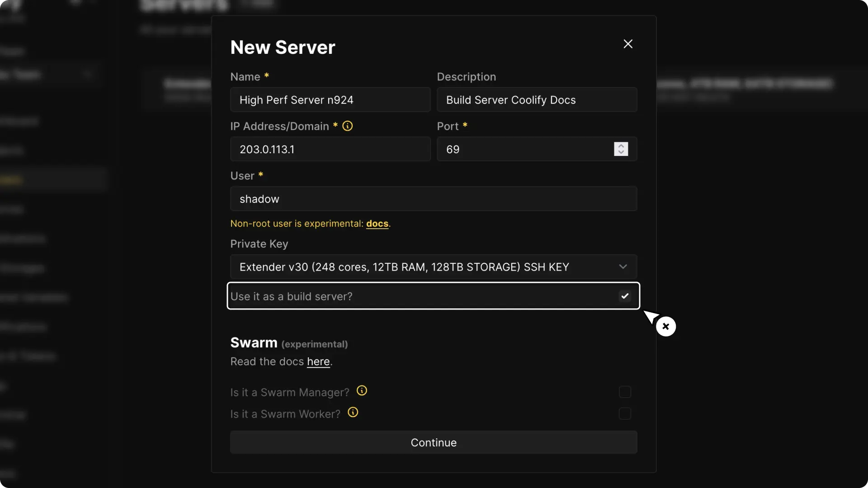Open the non-root user docs link
The image size is (868, 488).
tap(377, 224)
